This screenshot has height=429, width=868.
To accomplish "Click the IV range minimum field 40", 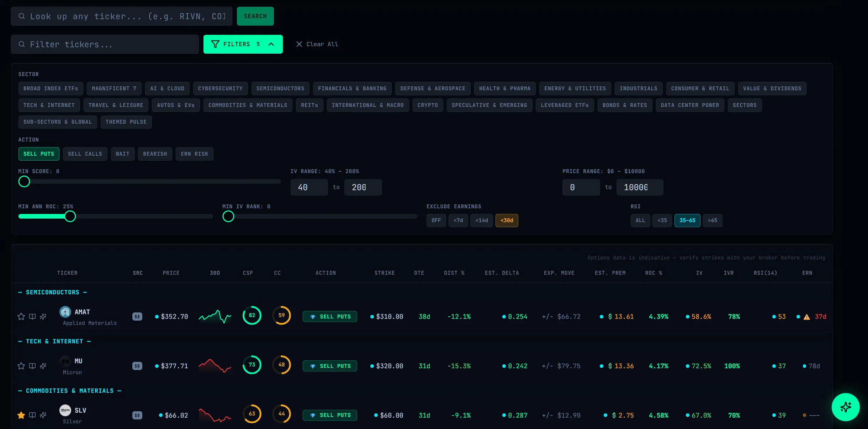I will pos(309,187).
